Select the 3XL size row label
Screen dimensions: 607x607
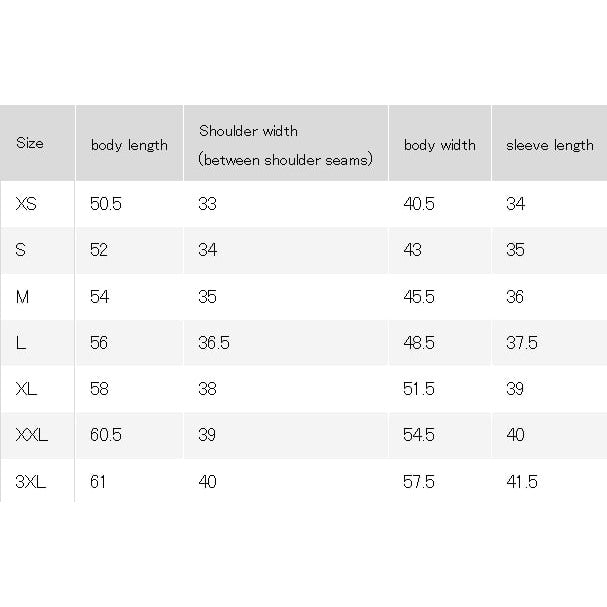pos(31,482)
